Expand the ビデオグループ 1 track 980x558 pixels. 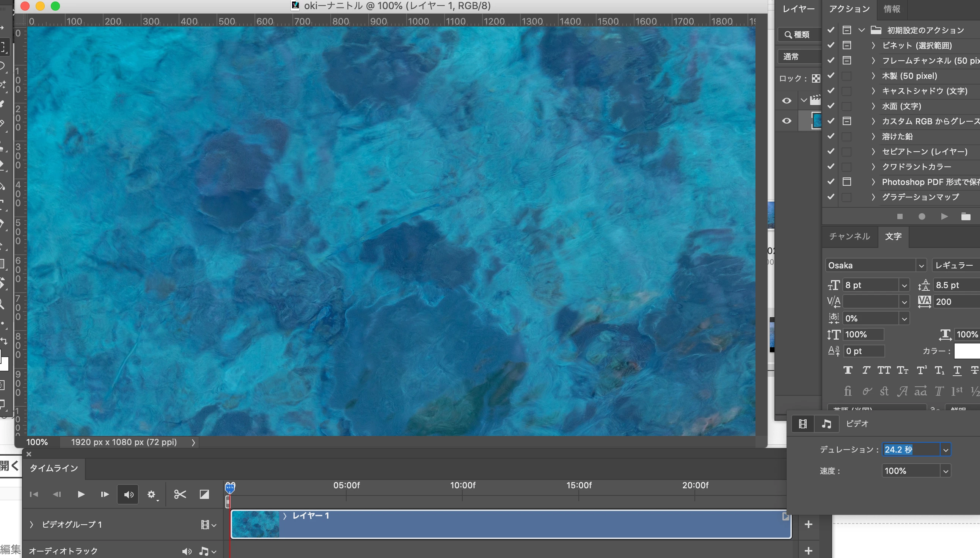click(31, 524)
